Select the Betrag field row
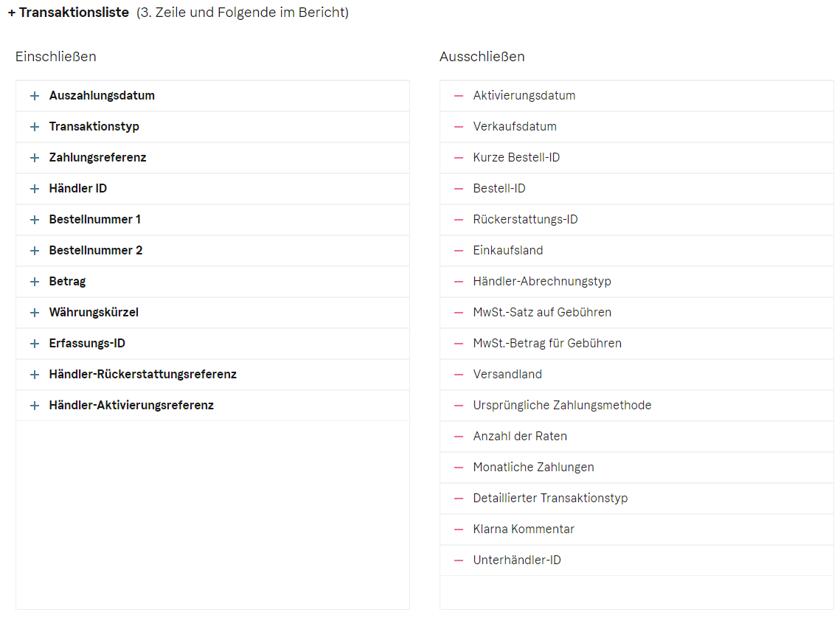840x618 pixels. pyautogui.click(x=67, y=282)
